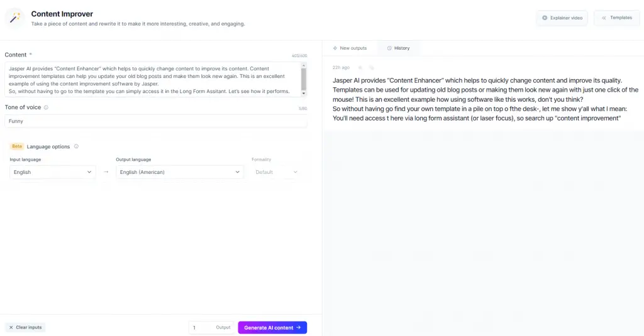Click the arrow icon on Generate AI content
Screen dimensions: 644x336
[299, 327]
